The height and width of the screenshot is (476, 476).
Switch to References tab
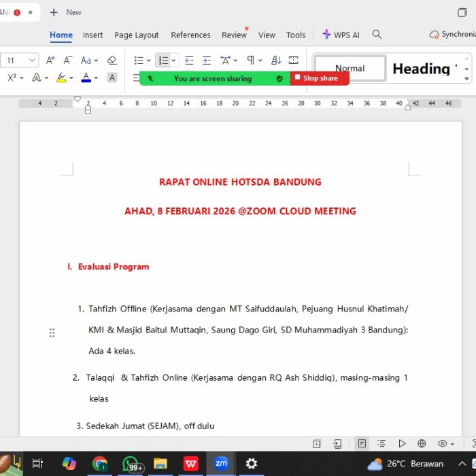(190, 35)
